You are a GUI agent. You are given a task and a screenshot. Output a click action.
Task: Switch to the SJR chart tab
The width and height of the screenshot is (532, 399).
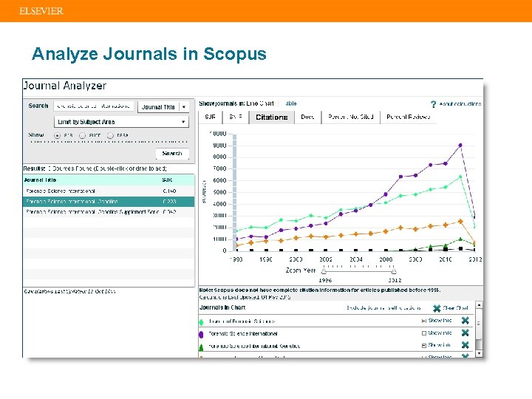pos(210,117)
